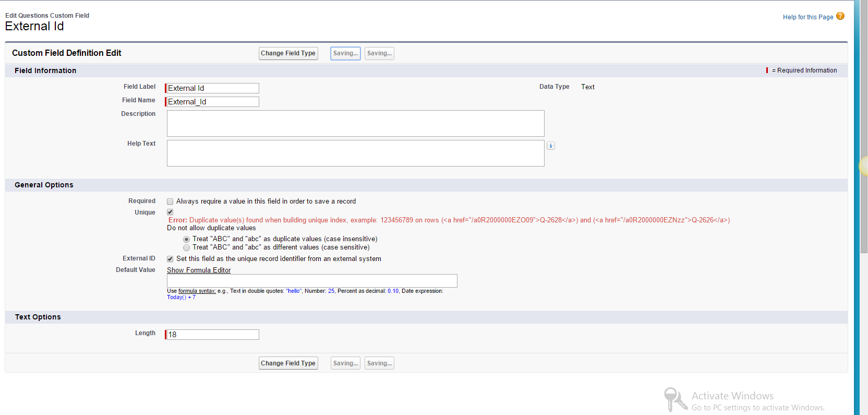The image size is (868, 415).
Task: Open the Help for this Page link
Action: [807, 17]
